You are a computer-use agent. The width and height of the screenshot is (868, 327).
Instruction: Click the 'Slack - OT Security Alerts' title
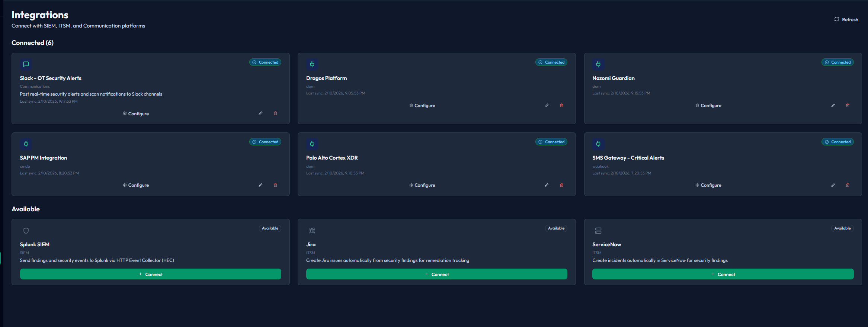51,78
